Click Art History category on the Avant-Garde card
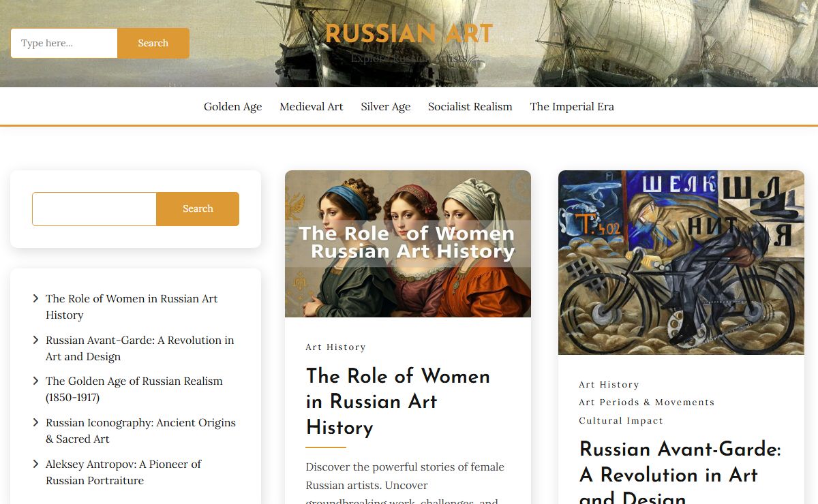Image resolution: width=818 pixels, height=504 pixels. 609,385
